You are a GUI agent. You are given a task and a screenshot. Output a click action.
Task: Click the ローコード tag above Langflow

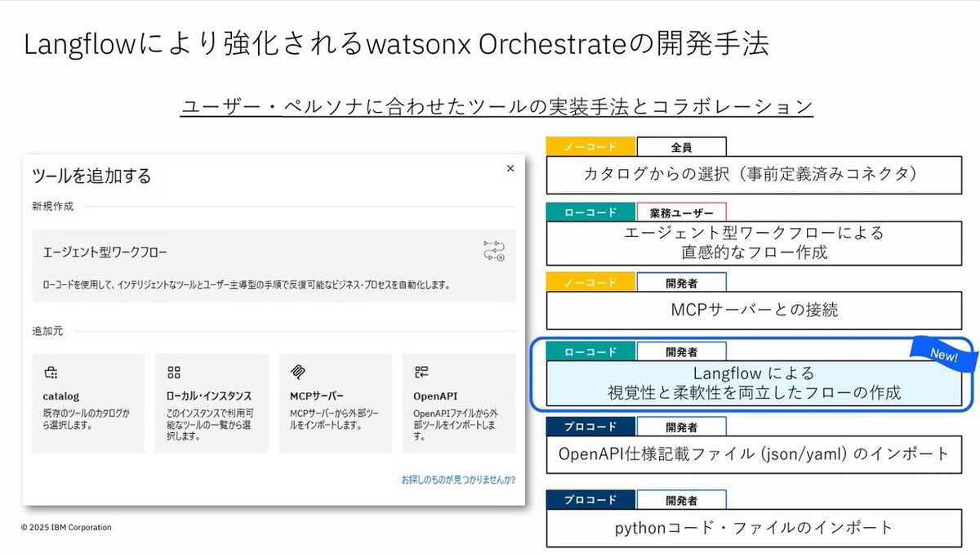click(591, 352)
